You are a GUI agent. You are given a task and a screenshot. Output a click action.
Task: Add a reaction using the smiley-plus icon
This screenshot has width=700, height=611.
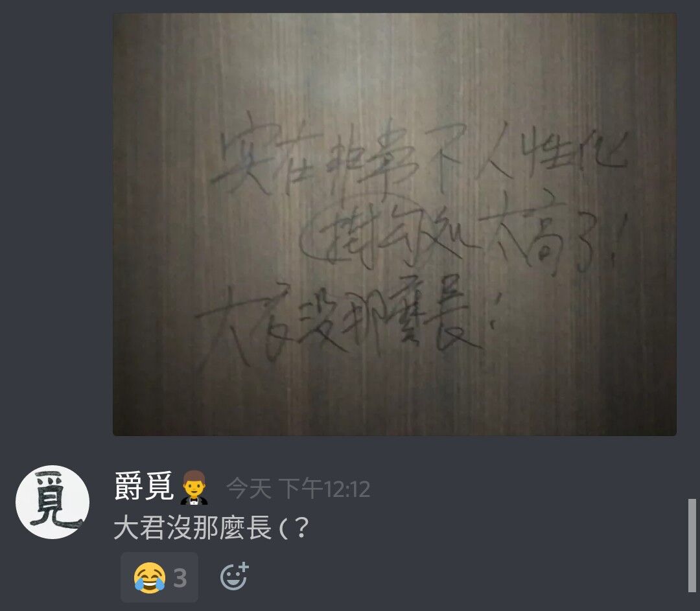tap(234, 577)
